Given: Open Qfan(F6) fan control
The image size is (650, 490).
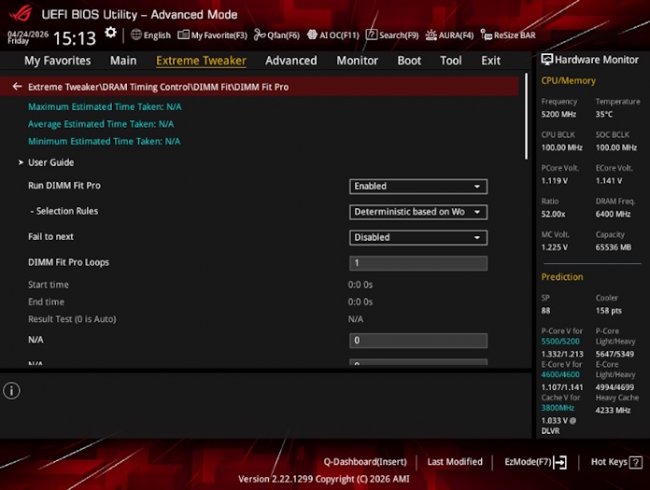Looking at the screenshot, I should click(x=276, y=35).
